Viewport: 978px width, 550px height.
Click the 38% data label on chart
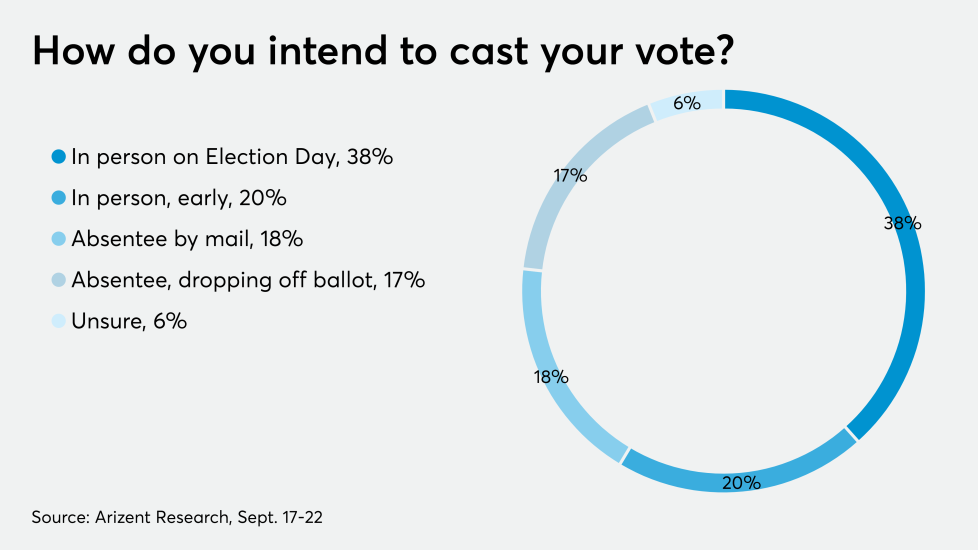(901, 223)
